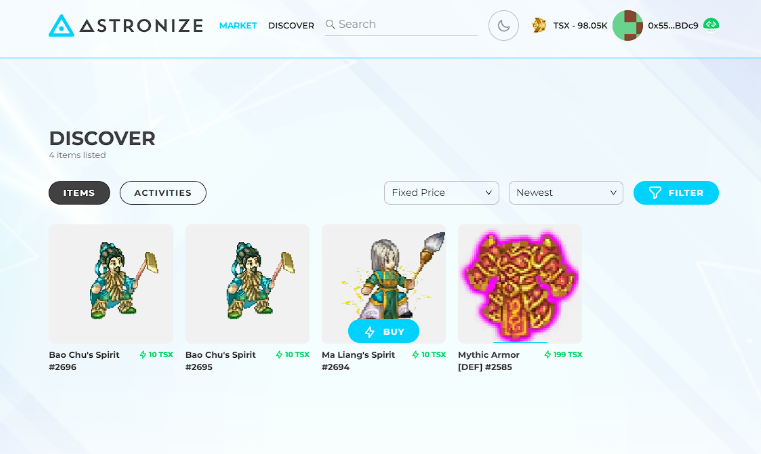Click the gold TSX token icon
The height and width of the screenshot is (454, 761).
pos(539,25)
